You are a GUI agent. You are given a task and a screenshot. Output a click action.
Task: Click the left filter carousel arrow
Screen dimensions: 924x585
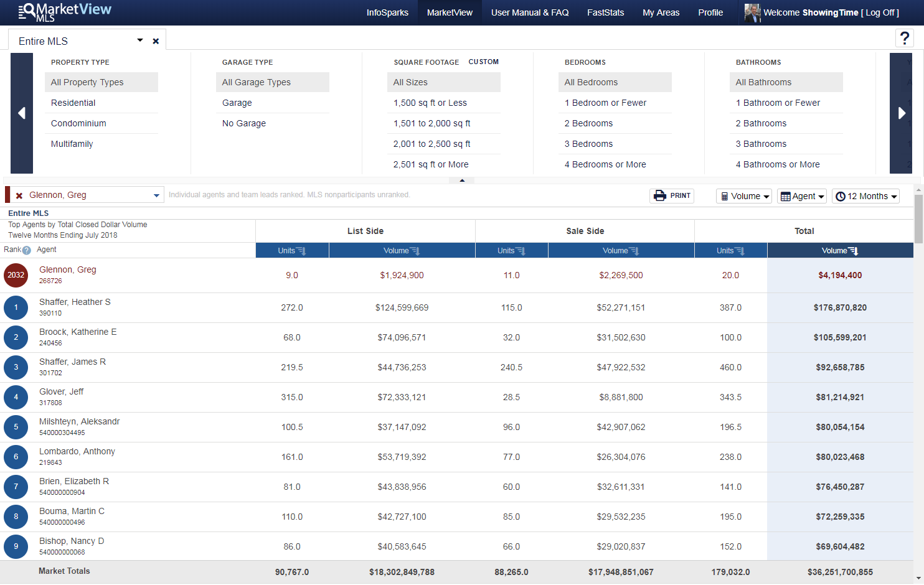pyautogui.click(x=22, y=113)
